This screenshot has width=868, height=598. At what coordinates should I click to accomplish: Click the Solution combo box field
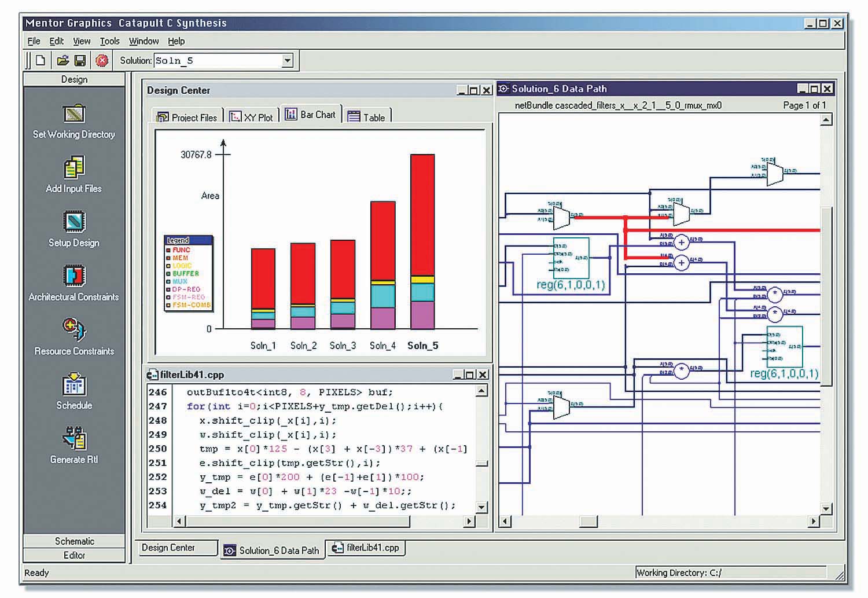(224, 60)
